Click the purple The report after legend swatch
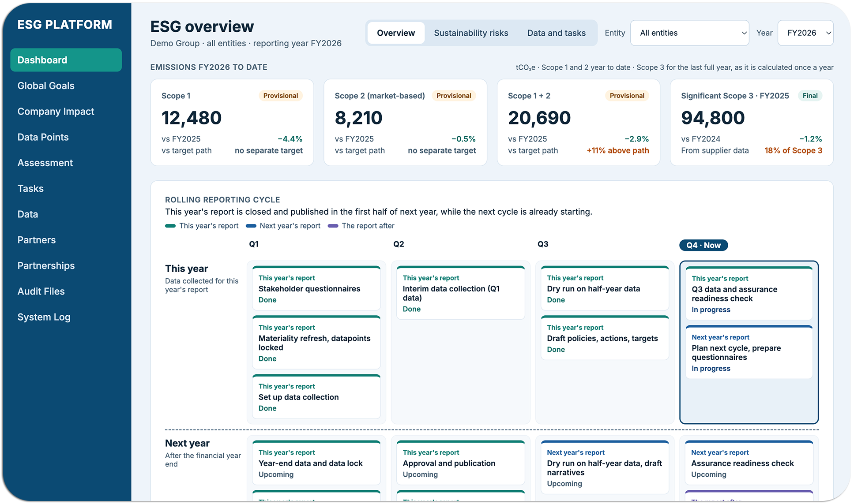Image resolution: width=854 pixels, height=504 pixels. pyautogui.click(x=333, y=226)
